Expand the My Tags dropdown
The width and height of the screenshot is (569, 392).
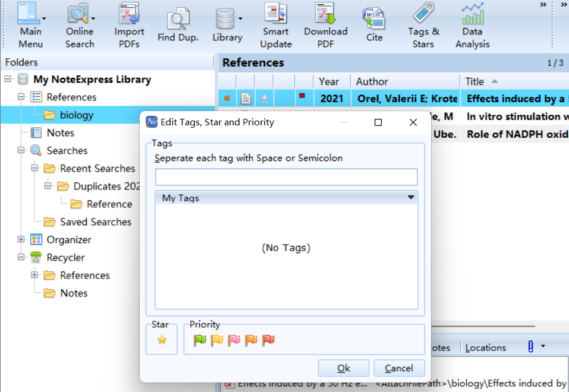tap(411, 198)
